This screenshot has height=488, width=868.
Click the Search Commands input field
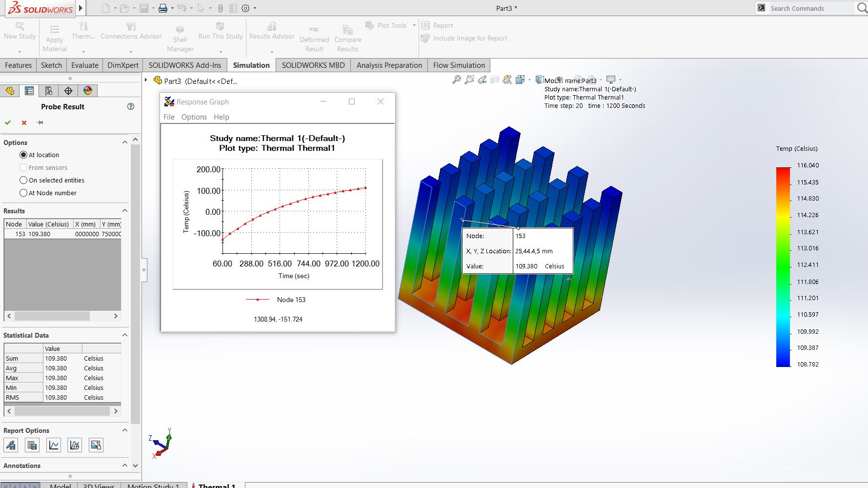pos(811,8)
